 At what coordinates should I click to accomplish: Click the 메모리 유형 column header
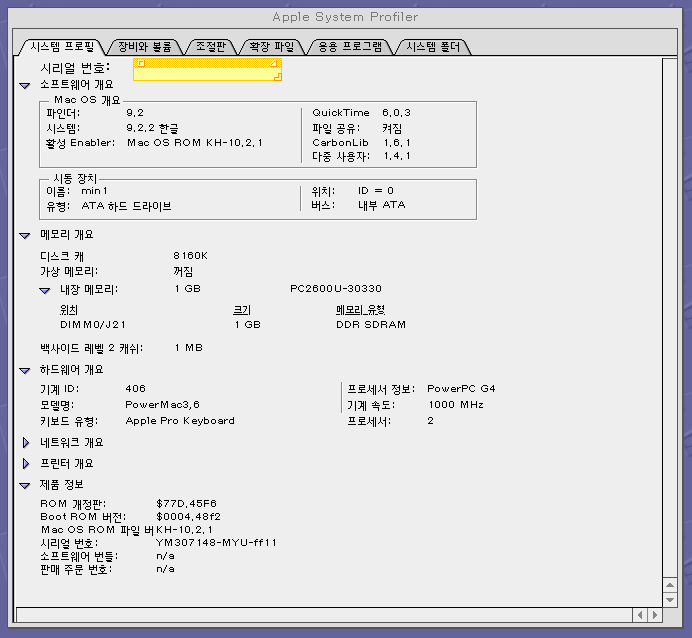[360, 310]
